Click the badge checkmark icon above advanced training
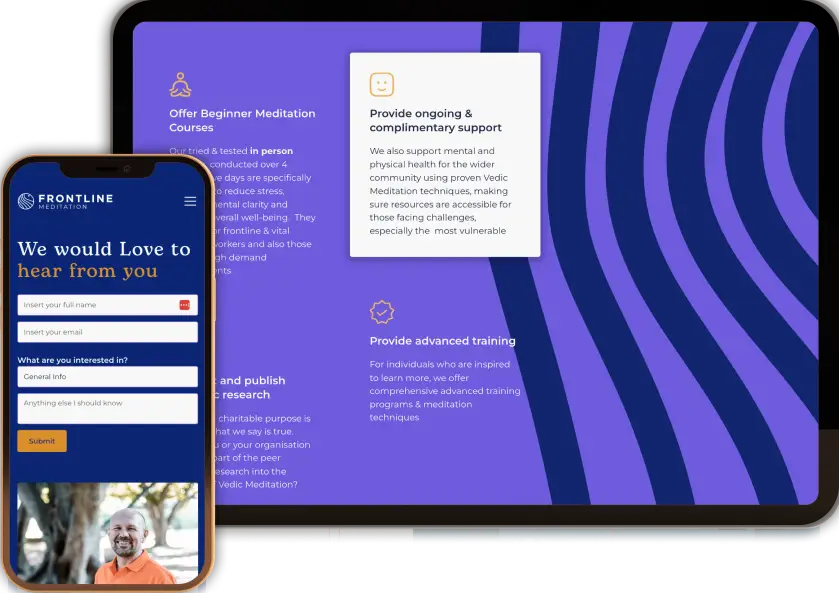Screen dimensions: 839x593 coord(381,312)
